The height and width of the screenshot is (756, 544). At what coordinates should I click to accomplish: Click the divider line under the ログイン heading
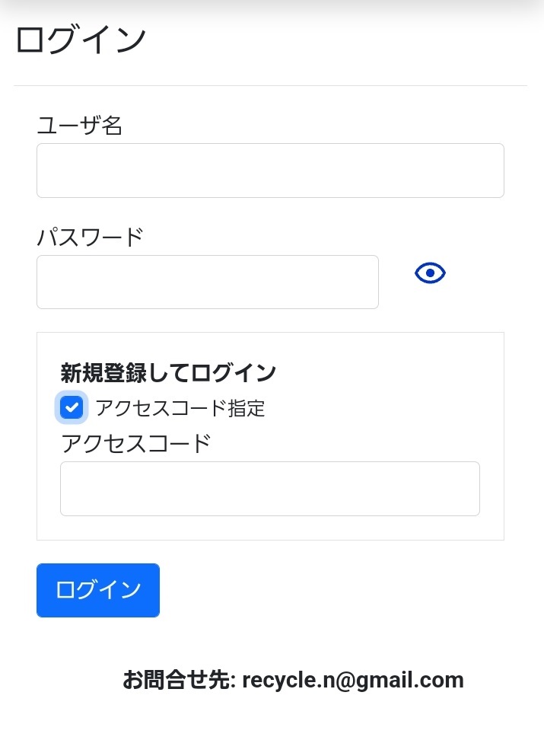(x=270, y=85)
